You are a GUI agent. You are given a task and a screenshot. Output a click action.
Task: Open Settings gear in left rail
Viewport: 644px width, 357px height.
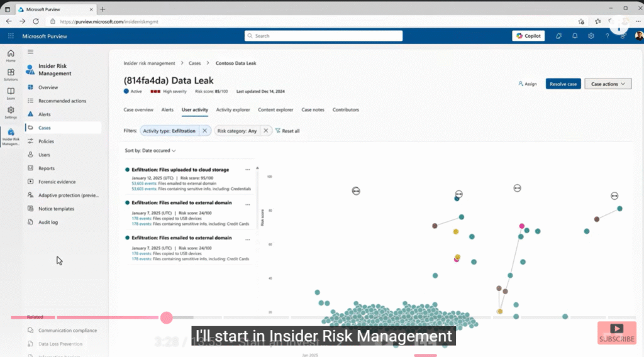11,113
